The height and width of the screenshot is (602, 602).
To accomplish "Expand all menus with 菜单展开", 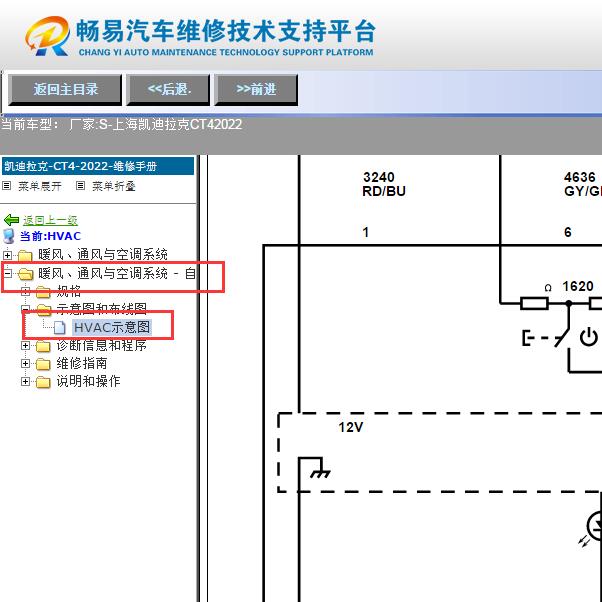I will click(x=40, y=187).
